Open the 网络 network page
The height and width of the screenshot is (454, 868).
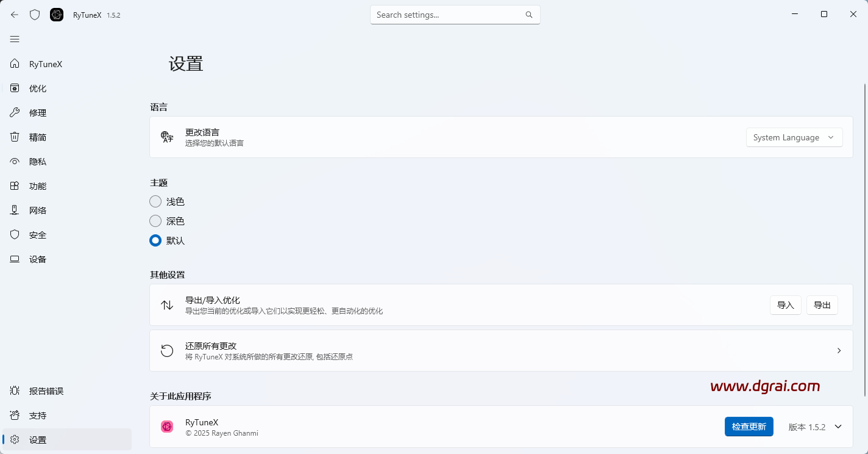[x=37, y=210]
